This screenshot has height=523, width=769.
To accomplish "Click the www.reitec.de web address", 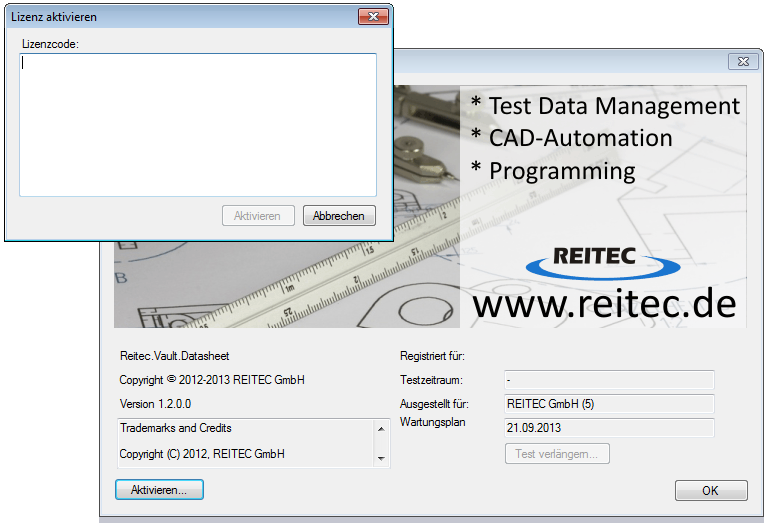I will point(604,303).
